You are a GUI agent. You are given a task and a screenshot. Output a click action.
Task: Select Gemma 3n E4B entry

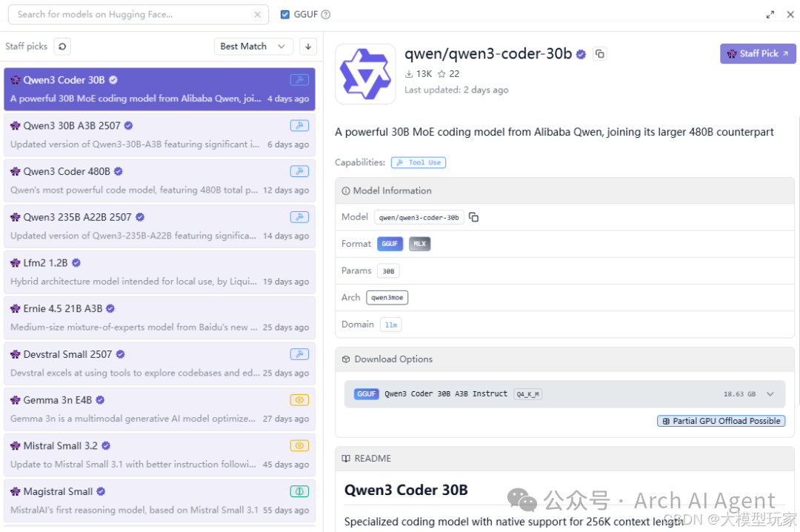[x=159, y=409]
